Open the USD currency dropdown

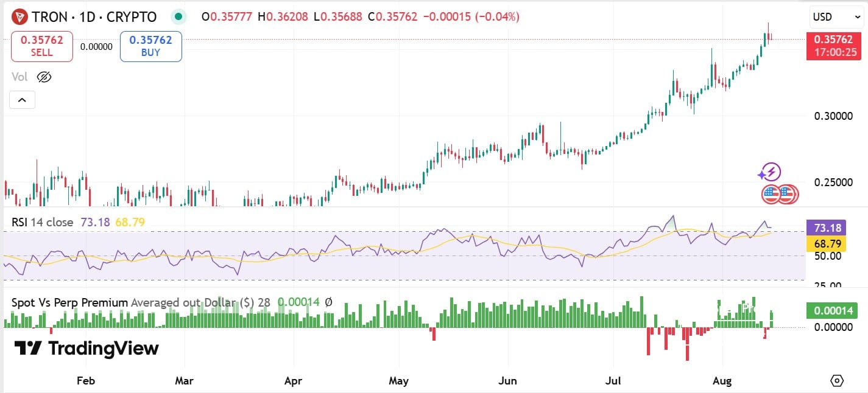(830, 17)
